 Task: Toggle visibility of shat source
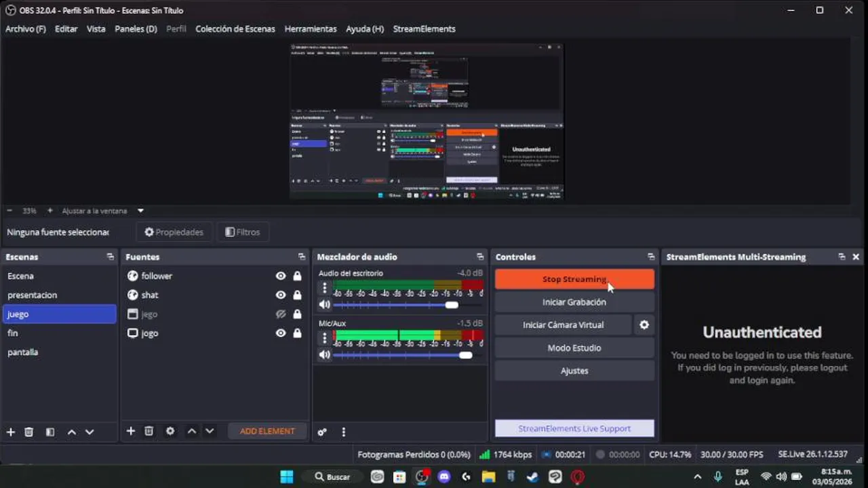click(281, 295)
